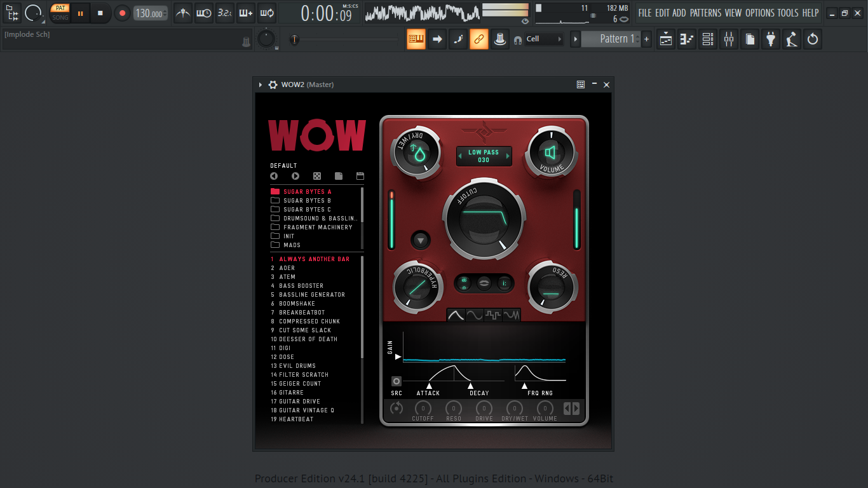868x488 pixels.
Task: Open the Channel Rack from toolbar
Action: (708, 39)
